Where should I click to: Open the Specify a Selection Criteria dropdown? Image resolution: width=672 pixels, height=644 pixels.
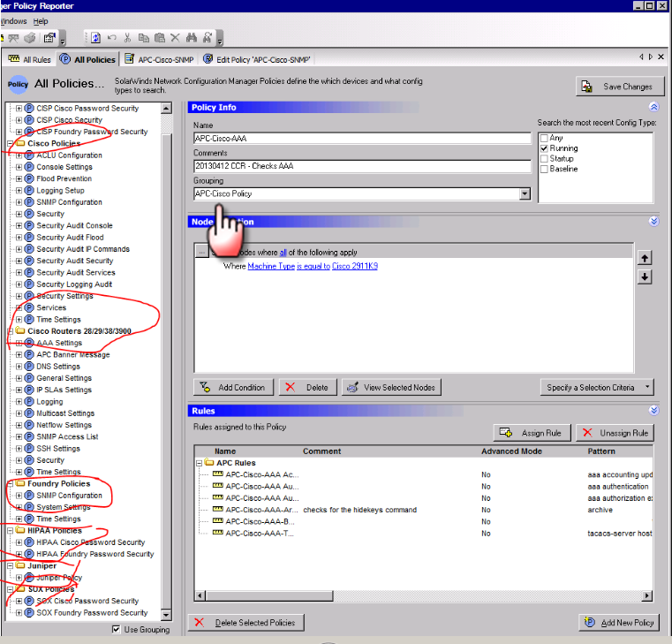597,387
